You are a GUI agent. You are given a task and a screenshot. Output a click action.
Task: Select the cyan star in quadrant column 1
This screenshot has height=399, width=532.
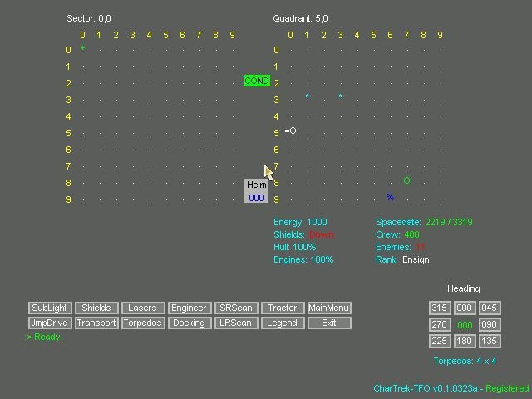tap(307, 96)
